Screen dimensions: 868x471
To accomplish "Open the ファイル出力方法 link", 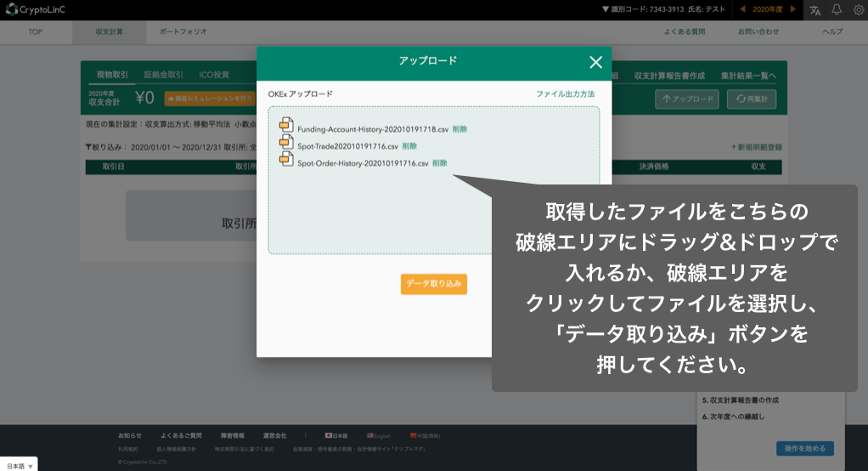I will point(565,94).
